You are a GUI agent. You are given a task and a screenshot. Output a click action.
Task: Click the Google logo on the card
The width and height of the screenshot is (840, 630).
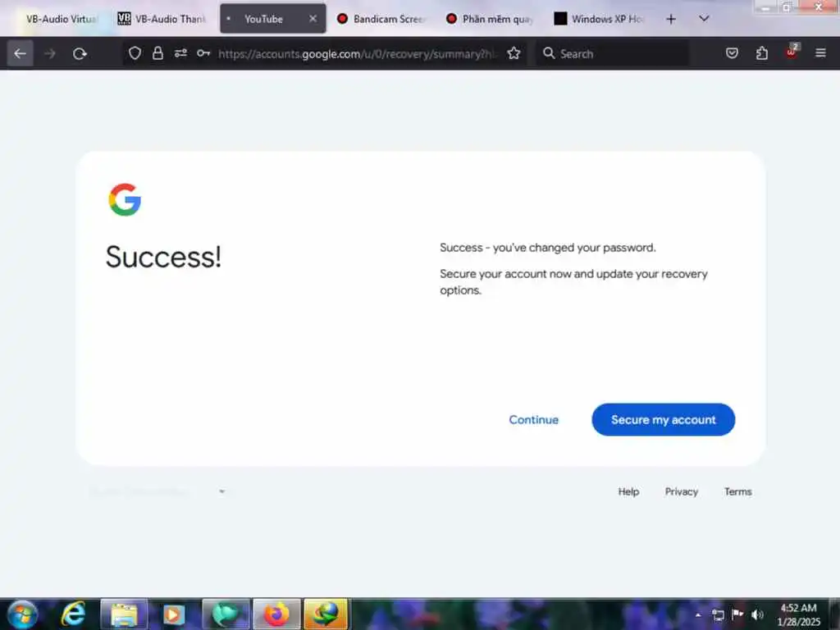pyautogui.click(x=125, y=200)
